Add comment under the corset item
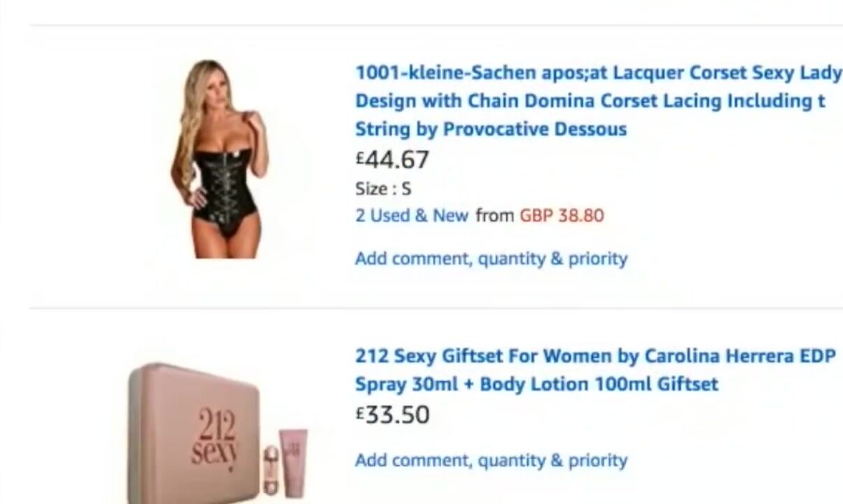The height and width of the screenshot is (504, 843). [491, 259]
